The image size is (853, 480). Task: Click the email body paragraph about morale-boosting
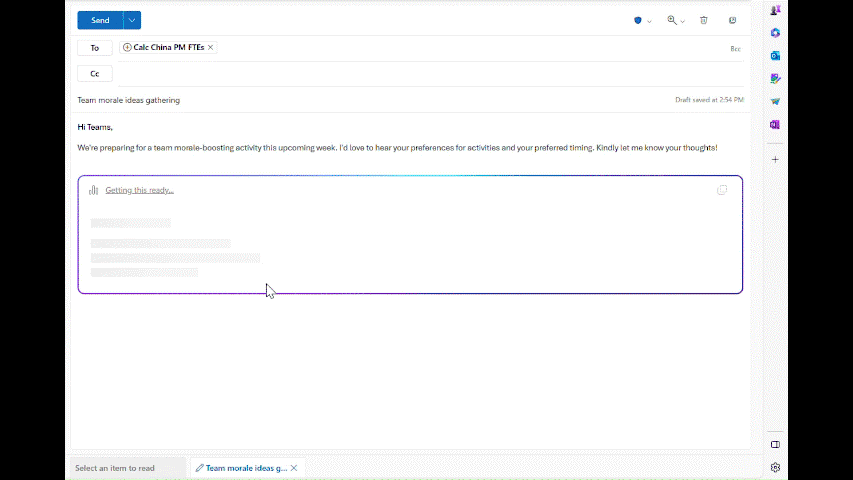[397, 147]
